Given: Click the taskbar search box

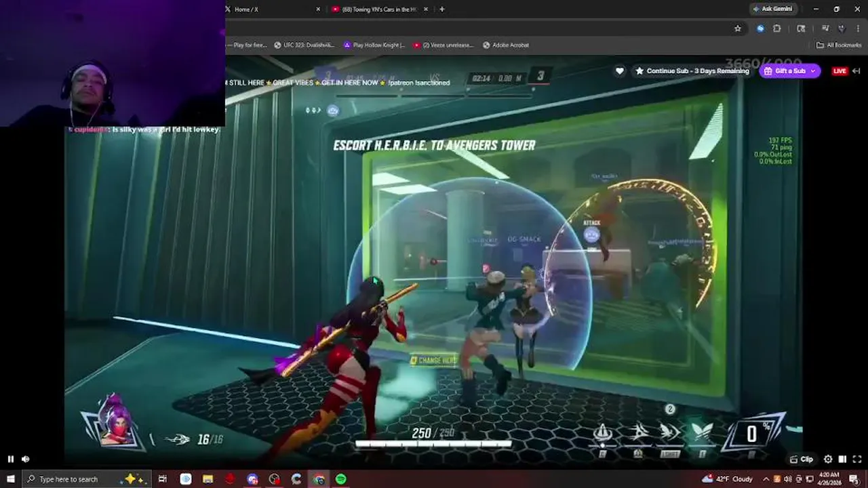Looking at the screenshot, I should tap(86, 479).
